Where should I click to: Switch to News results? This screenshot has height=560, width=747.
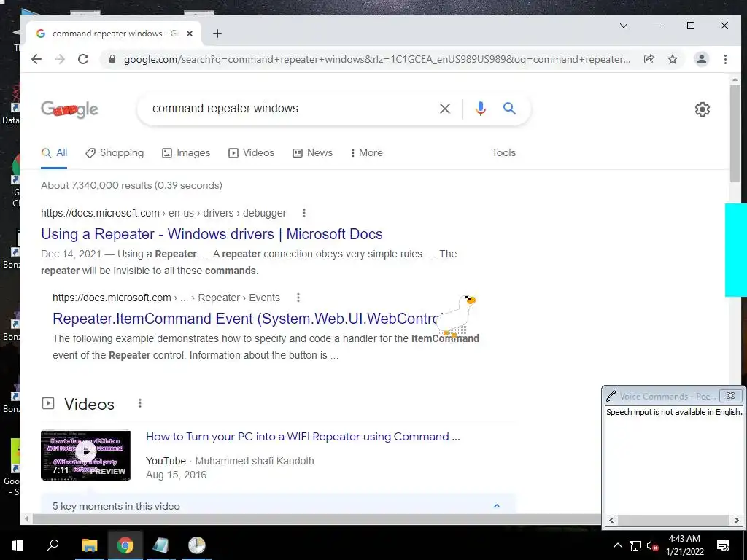pos(312,153)
